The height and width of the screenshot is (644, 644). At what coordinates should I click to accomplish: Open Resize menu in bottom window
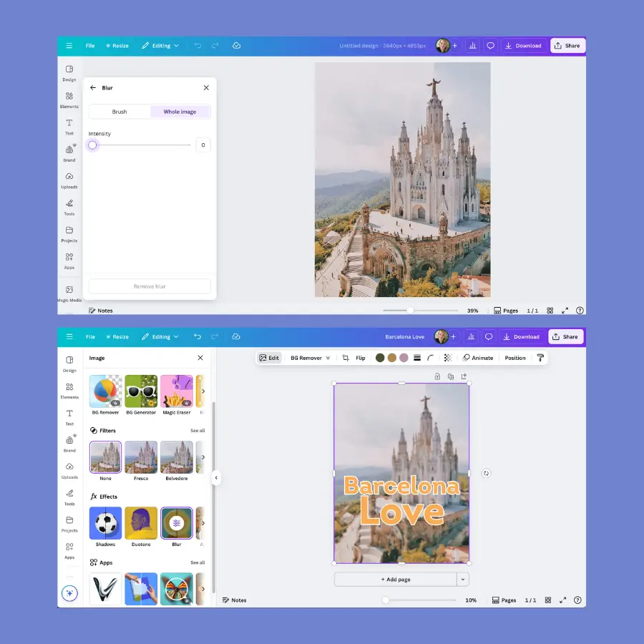[117, 336]
